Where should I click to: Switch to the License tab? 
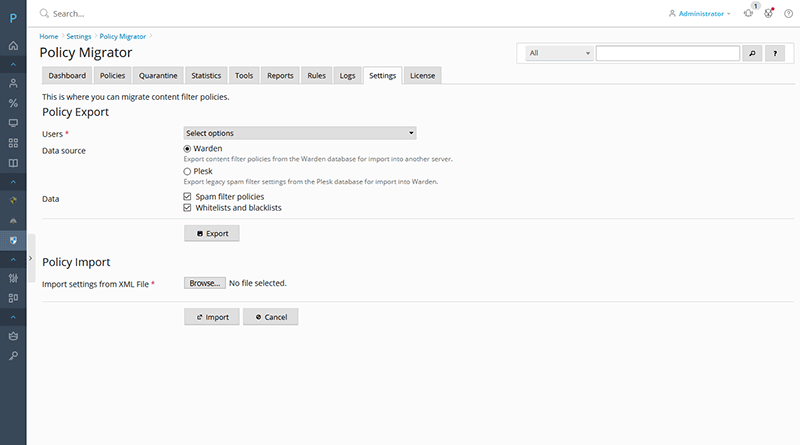(422, 76)
